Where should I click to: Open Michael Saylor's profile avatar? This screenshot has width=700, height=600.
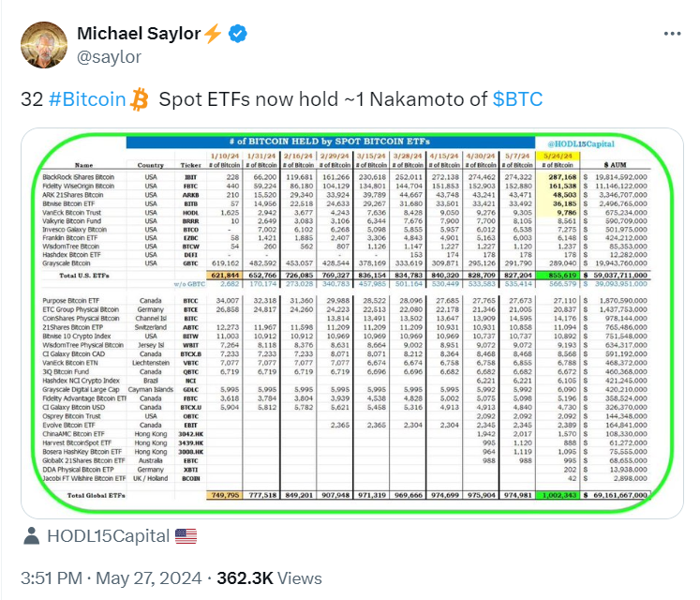[44, 45]
